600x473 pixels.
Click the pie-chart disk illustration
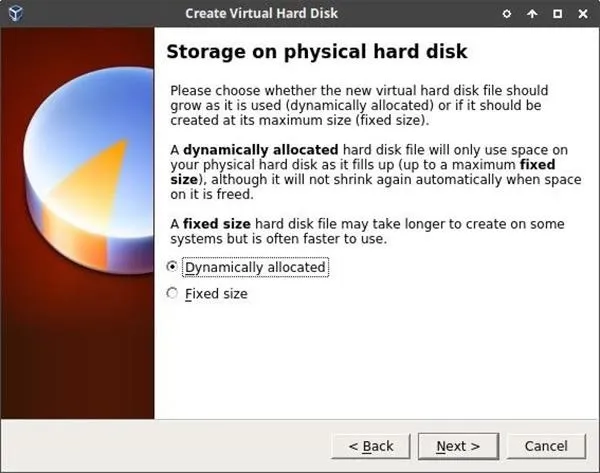(89, 170)
